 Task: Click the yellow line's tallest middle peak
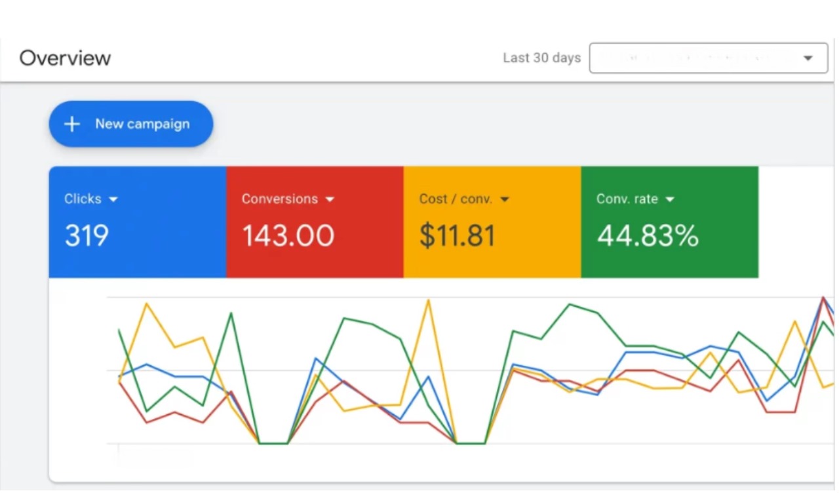429,300
